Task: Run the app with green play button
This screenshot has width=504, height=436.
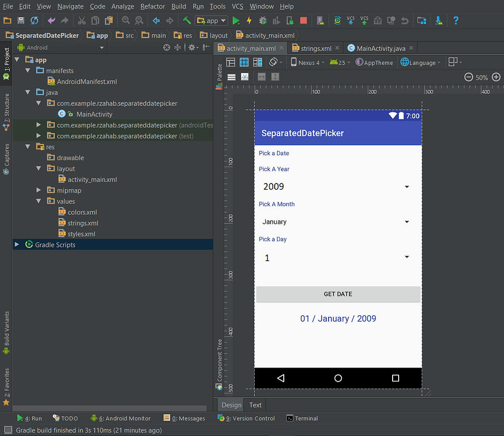Action: (236, 21)
